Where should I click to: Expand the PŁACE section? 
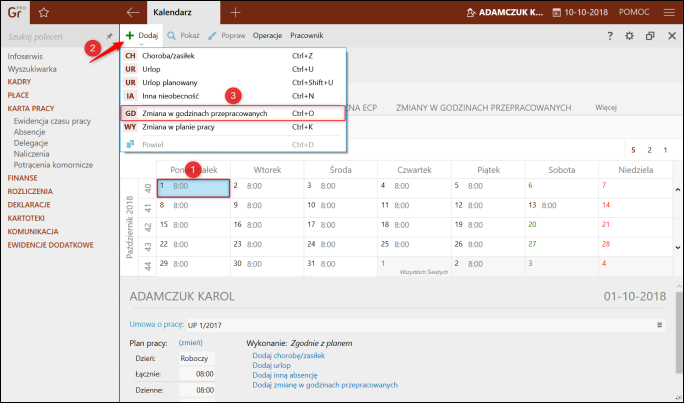point(18,95)
